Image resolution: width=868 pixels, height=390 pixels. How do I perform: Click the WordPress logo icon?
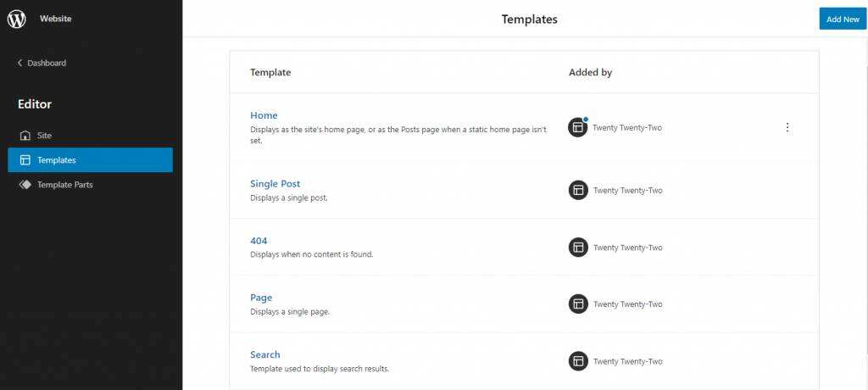[17, 19]
